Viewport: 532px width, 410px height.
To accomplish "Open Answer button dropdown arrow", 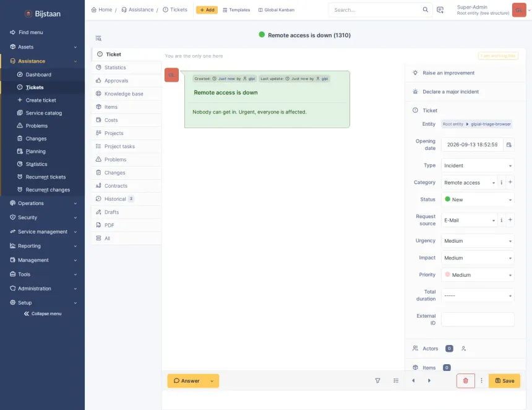I will (212, 381).
